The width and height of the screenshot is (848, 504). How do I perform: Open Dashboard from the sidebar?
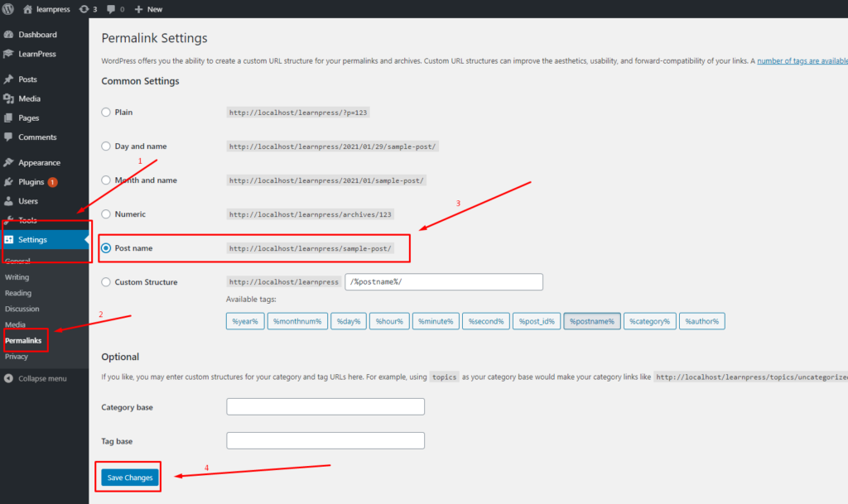pos(37,35)
